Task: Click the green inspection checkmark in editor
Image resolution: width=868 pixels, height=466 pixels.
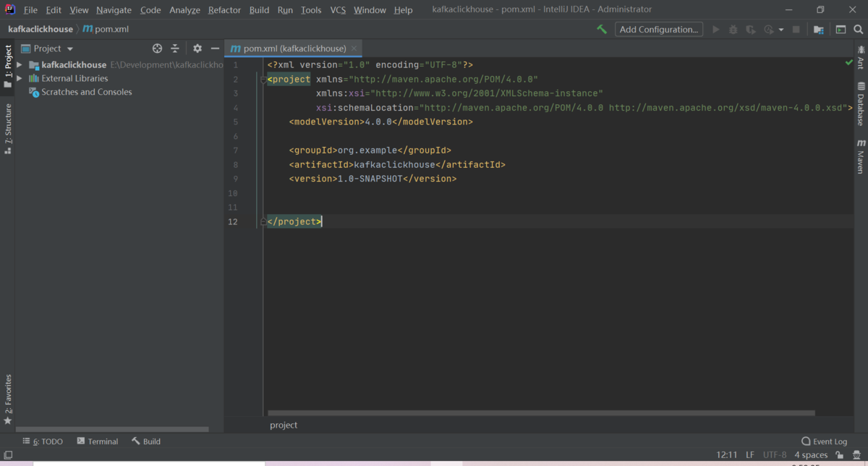Action: pos(849,64)
